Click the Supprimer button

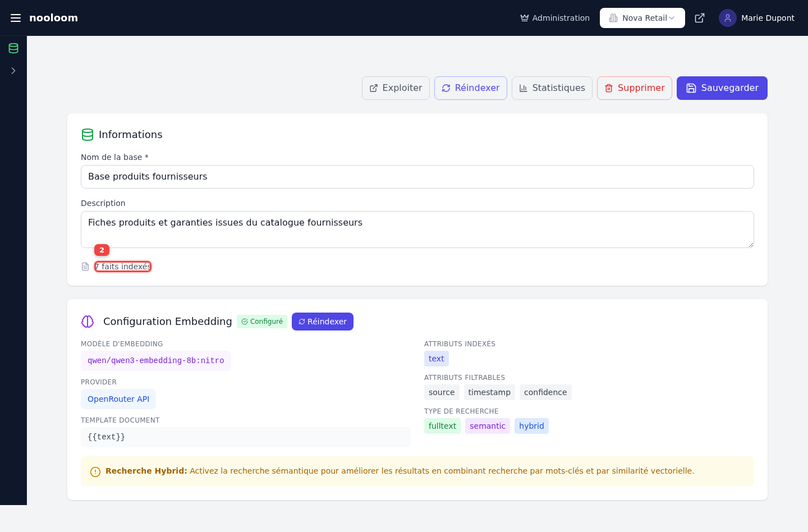[x=634, y=88]
